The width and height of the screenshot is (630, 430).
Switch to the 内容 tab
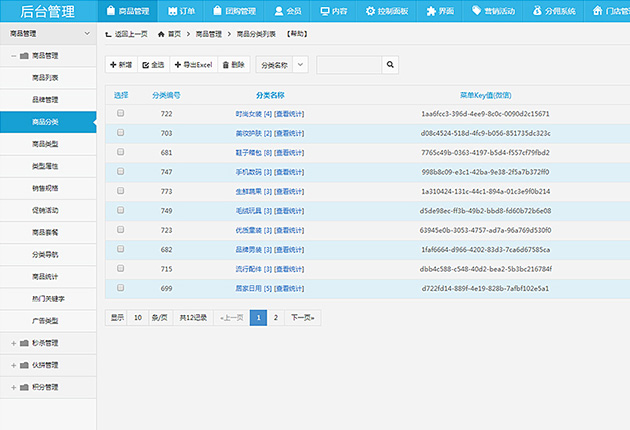click(x=333, y=11)
